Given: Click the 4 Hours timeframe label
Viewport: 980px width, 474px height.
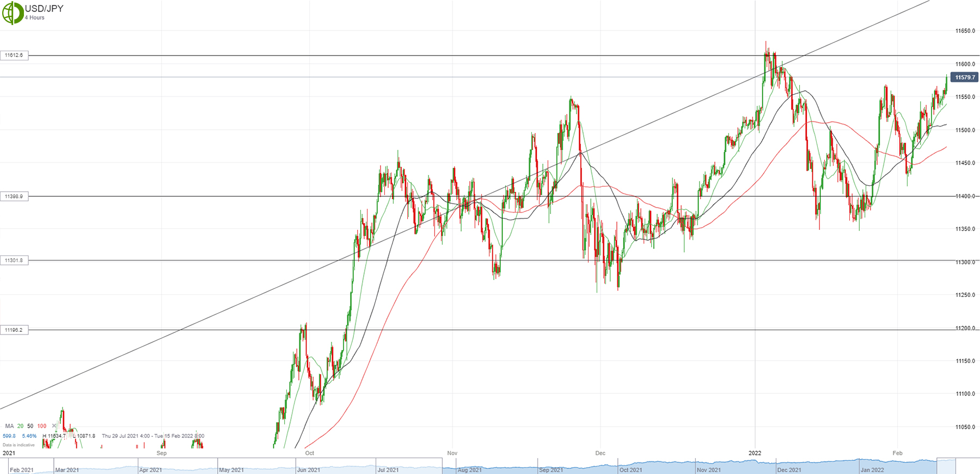Looking at the screenshot, I should tap(34, 18).
